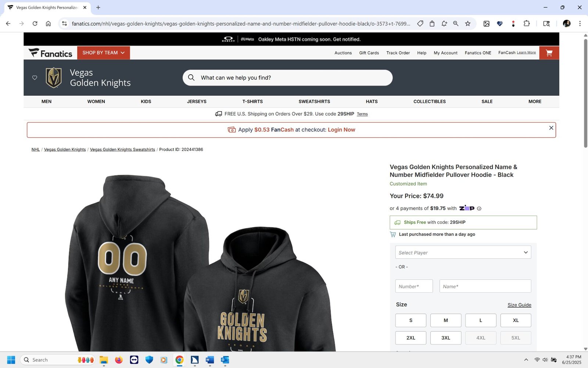Screen dimensions: 588x368
Task: Click the search magnifier icon
Action: click(191, 78)
